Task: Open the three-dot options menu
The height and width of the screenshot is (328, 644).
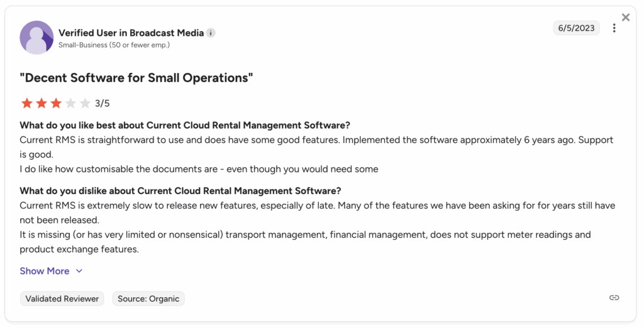Action: pyautogui.click(x=614, y=28)
